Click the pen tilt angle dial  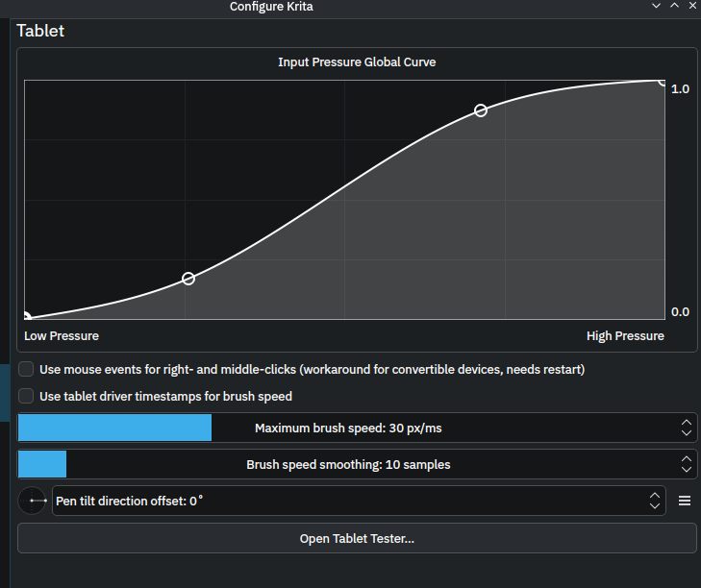32,501
